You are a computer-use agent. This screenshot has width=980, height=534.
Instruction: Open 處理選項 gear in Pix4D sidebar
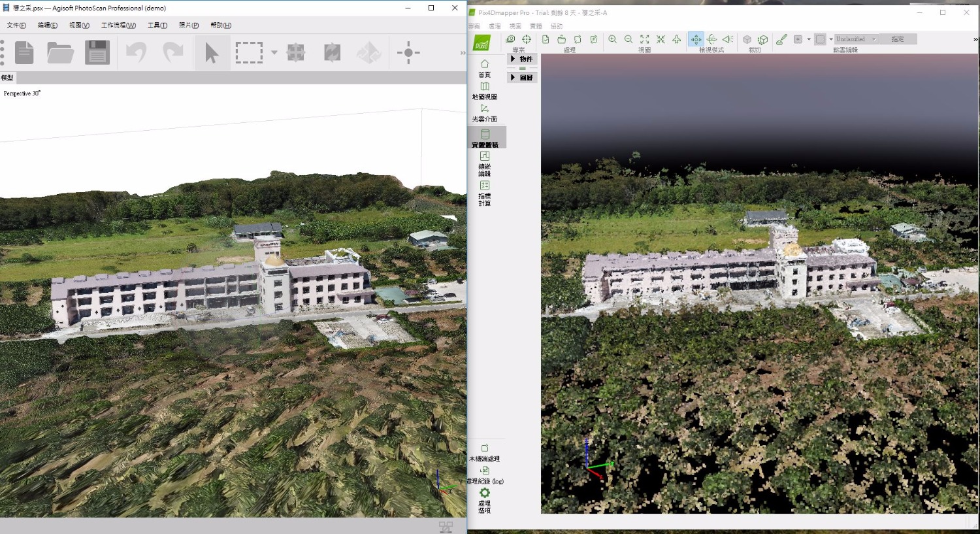click(484, 501)
